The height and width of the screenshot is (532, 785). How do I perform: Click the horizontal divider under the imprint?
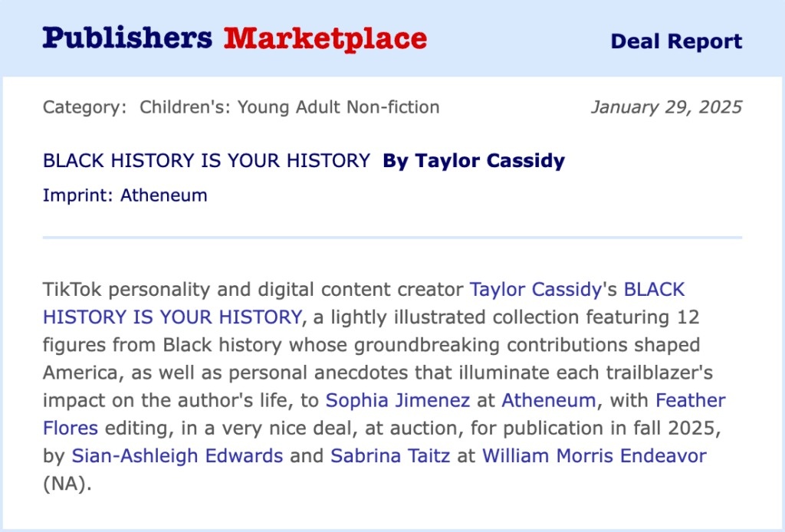tap(392, 238)
